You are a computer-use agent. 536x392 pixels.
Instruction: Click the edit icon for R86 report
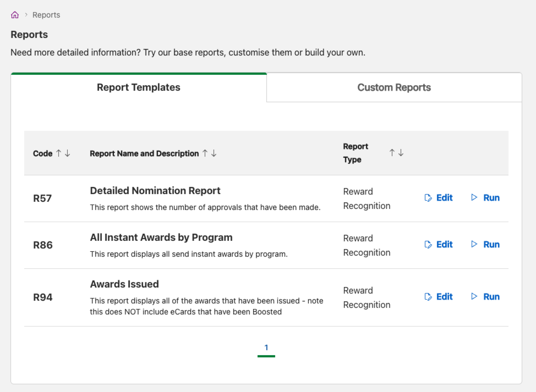coord(428,244)
